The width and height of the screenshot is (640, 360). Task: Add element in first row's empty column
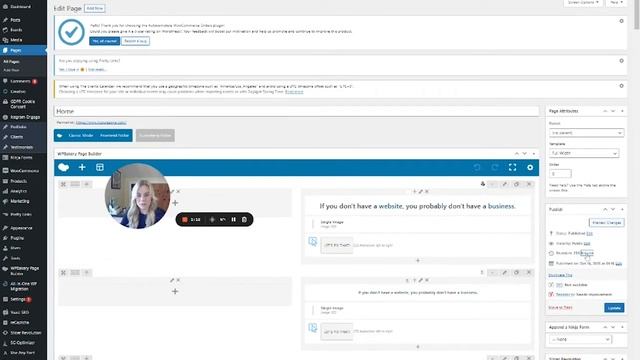pos(175,203)
